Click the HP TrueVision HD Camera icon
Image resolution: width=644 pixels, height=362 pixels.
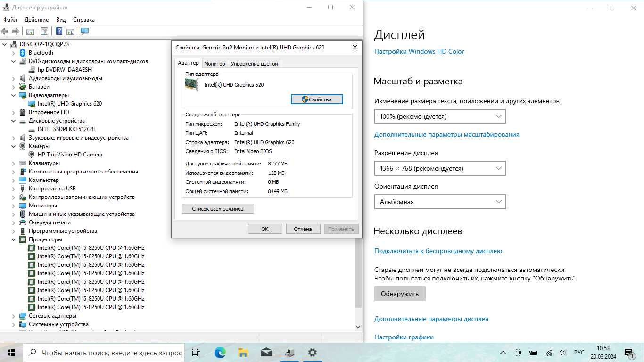[x=32, y=155]
